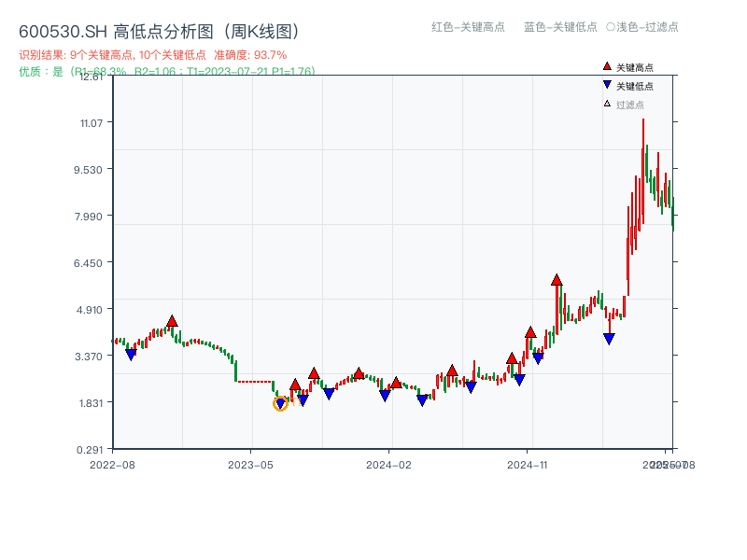This screenshot has height=560, width=747.
Task: Select the last blue key low marker in 2025
Action: pos(609,339)
